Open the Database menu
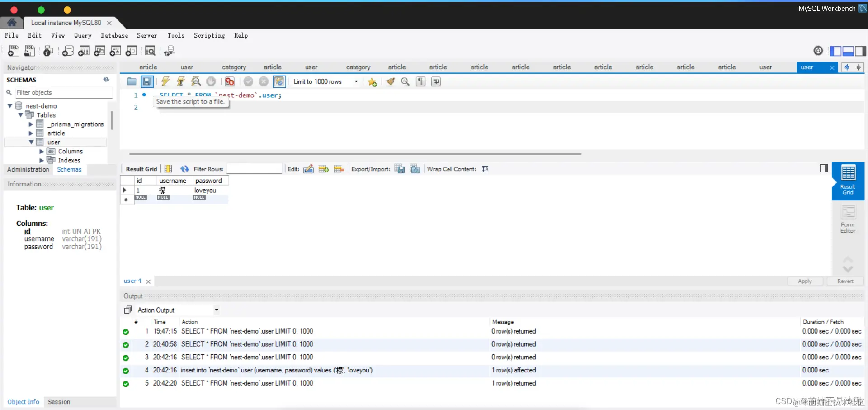This screenshot has width=868, height=410. click(114, 35)
